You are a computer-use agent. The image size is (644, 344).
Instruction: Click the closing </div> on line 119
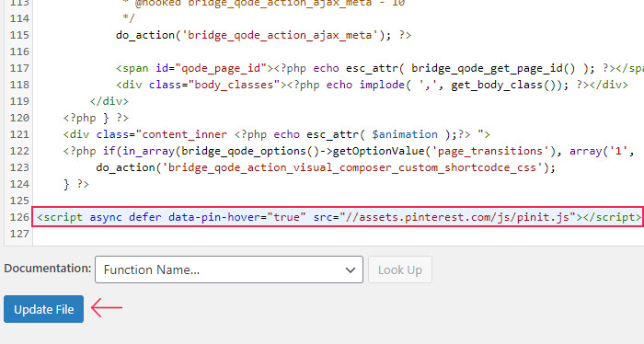tap(109, 101)
